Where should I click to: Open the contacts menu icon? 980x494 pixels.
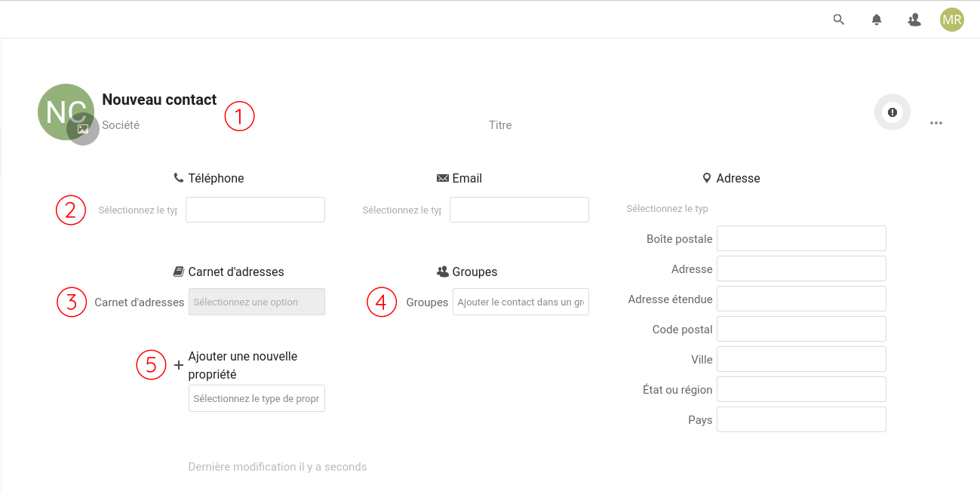click(914, 20)
